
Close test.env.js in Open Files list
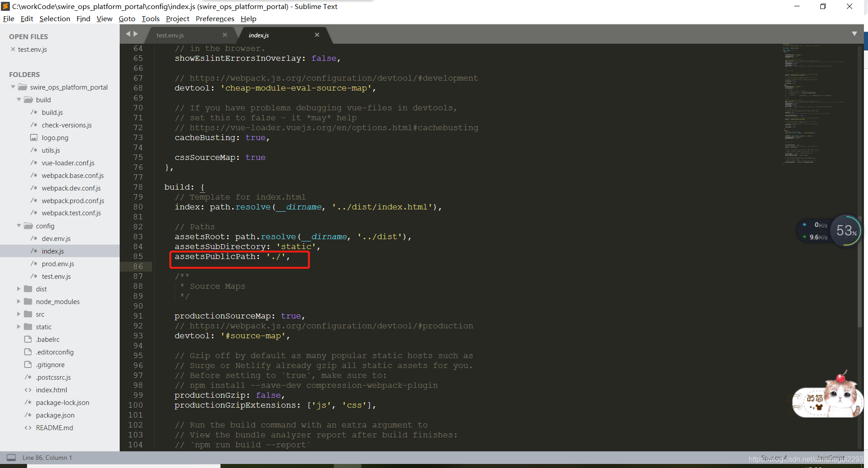click(13, 49)
